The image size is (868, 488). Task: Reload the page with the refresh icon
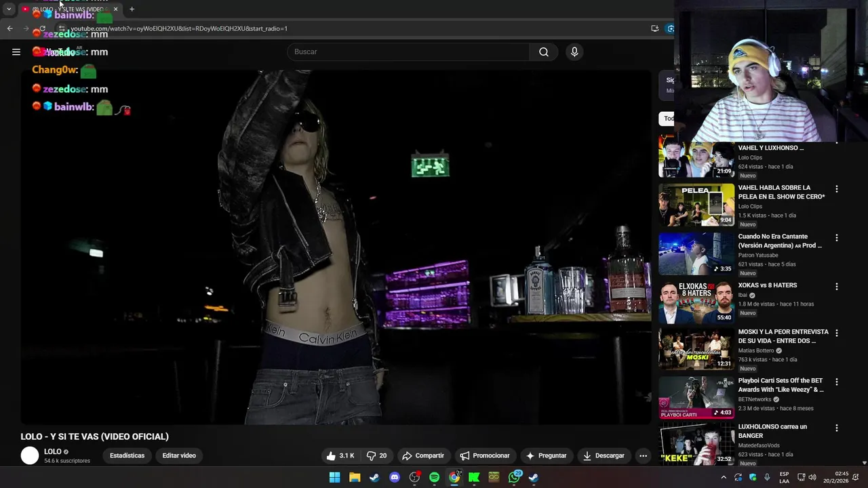pyautogui.click(x=42, y=28)
